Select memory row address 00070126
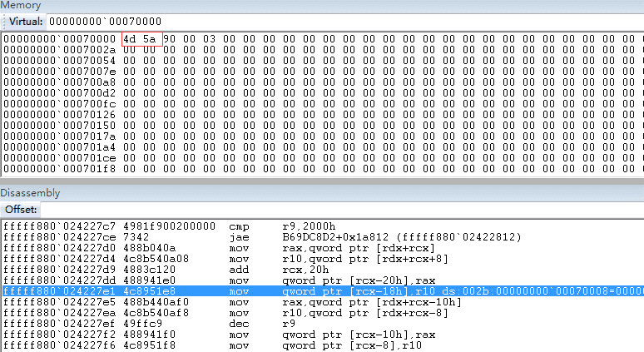 [60, 115]
